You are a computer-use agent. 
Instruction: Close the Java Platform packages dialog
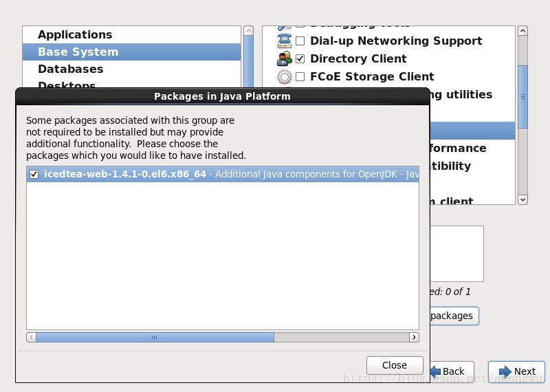coord(395,365)
